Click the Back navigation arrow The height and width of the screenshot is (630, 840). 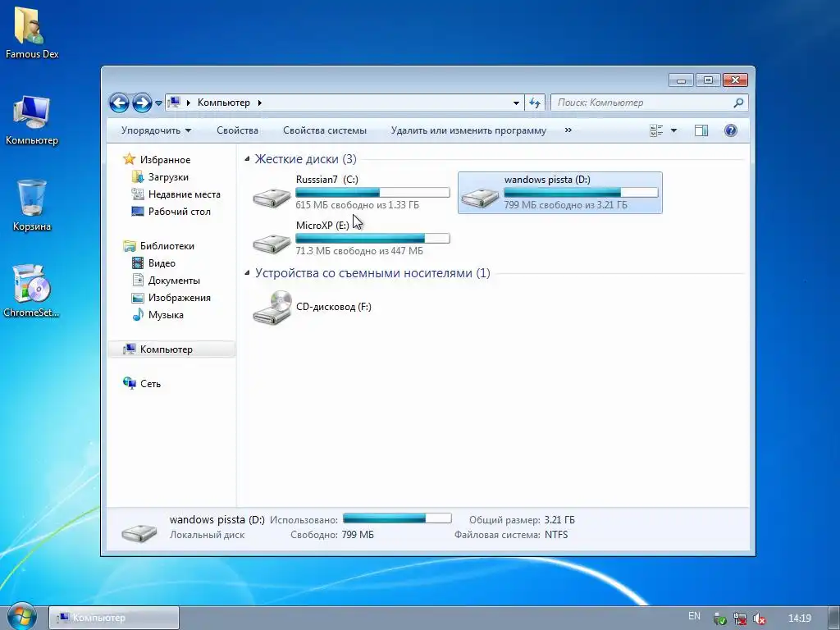pos(119,103)
